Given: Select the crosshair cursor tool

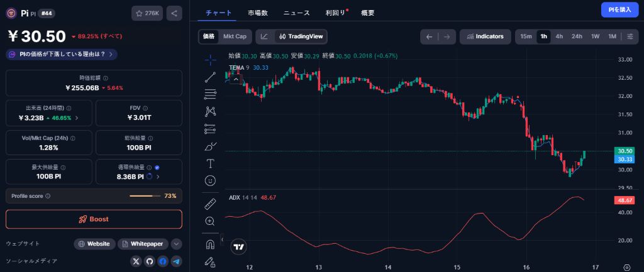Looking at the screenshot, I should (210, 60).
